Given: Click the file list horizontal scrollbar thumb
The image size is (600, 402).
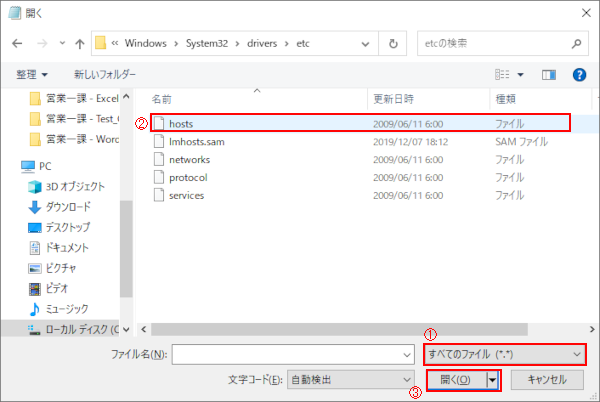Looking at the screenshot, I should [339, 329].
